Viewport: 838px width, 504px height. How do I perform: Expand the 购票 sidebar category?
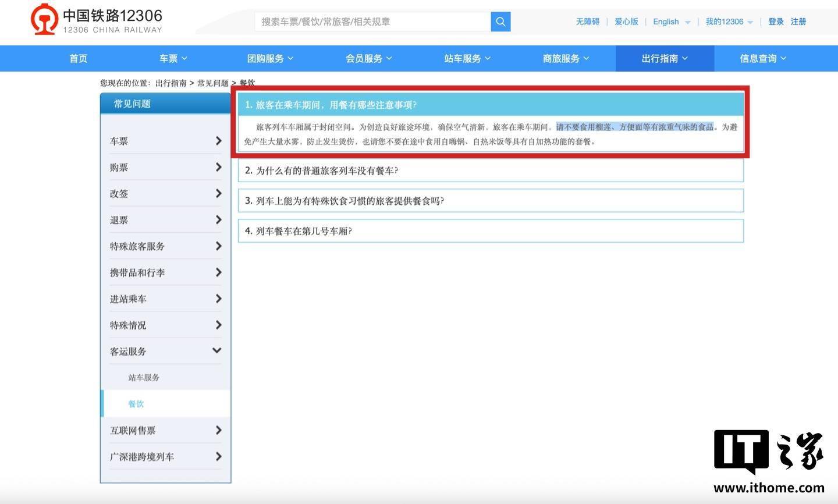[x=165, y=167]
